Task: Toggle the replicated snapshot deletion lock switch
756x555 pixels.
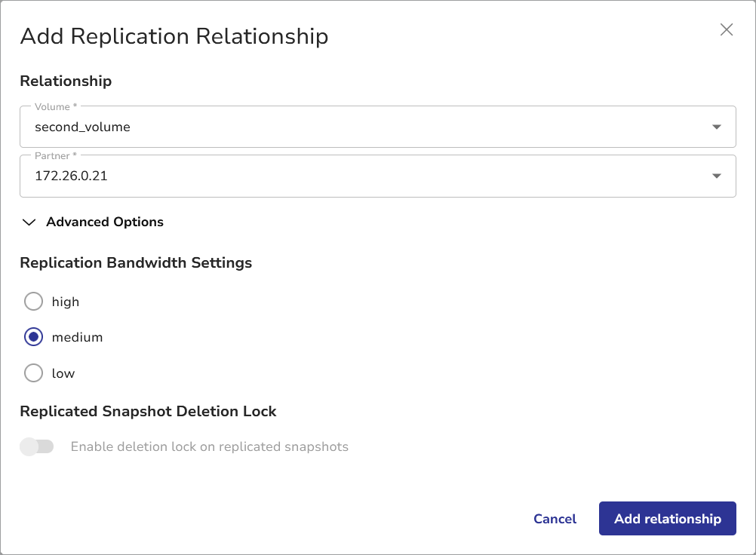Action: 37,446
